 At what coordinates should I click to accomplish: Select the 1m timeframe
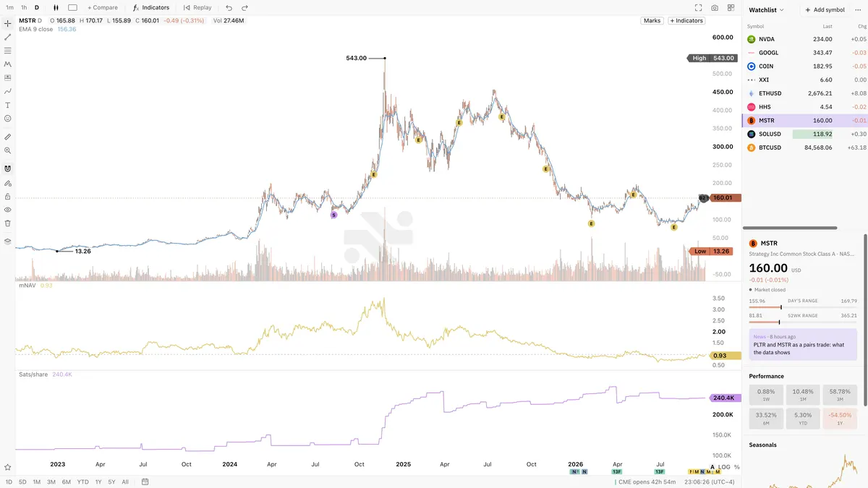(9, 8)
